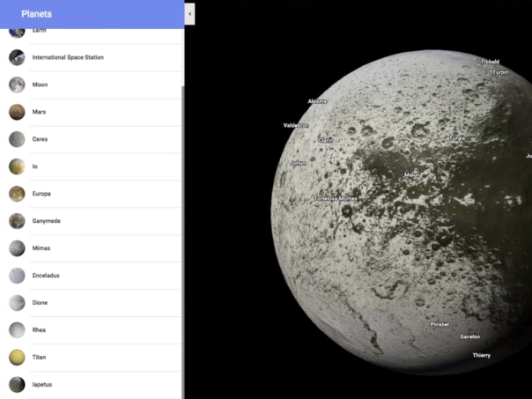This screenshot has height=399, width=532.
Task: Select the Titan thumbnail icon
Action: [x=17, y=357]
